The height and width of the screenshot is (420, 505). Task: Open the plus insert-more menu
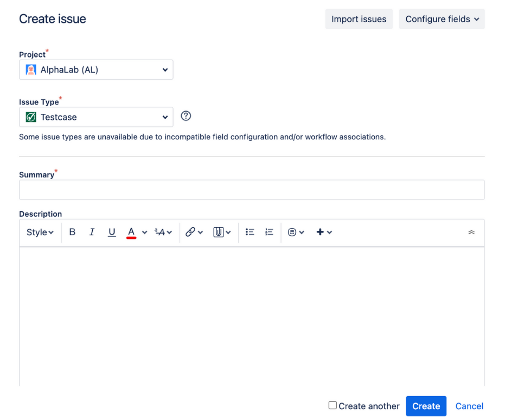point(324,232)
